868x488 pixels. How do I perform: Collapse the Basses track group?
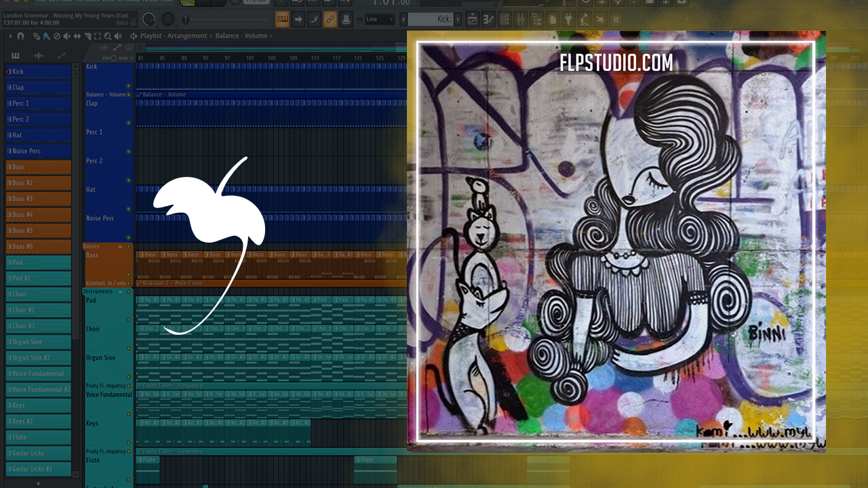(x=120, y=247)
